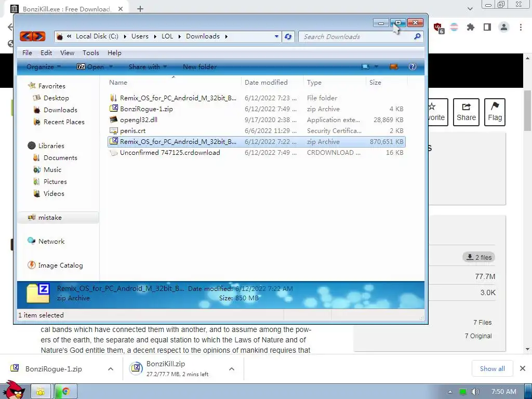The image size is (532, 399).
Task: Select the opengl32.dll file
Action: (138, 120)
